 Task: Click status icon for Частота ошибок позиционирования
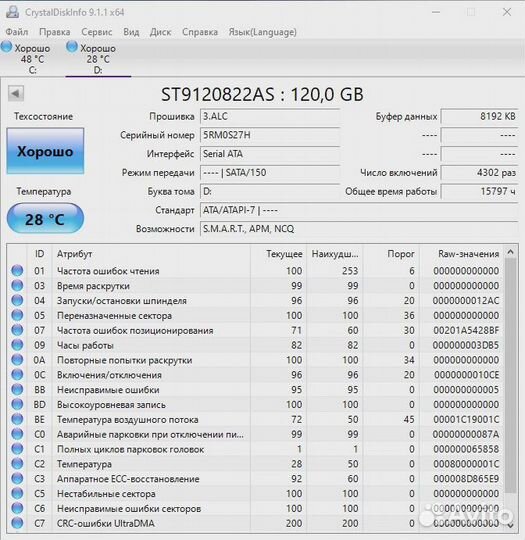tap(17, 330)
